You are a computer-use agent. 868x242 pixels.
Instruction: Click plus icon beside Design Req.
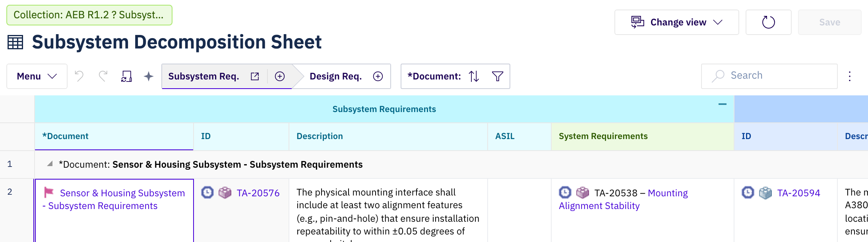[x=378, y=76]
